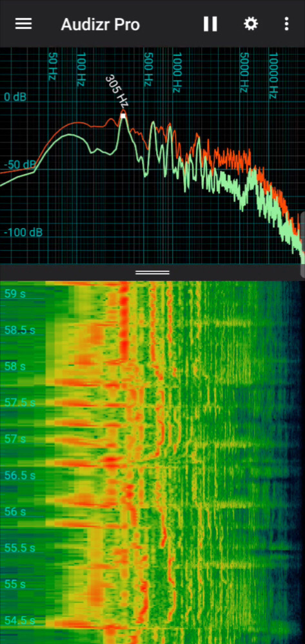Tap the 50 Hz frequency label
Screen dimensions: 305x644
tap(52, 66)
